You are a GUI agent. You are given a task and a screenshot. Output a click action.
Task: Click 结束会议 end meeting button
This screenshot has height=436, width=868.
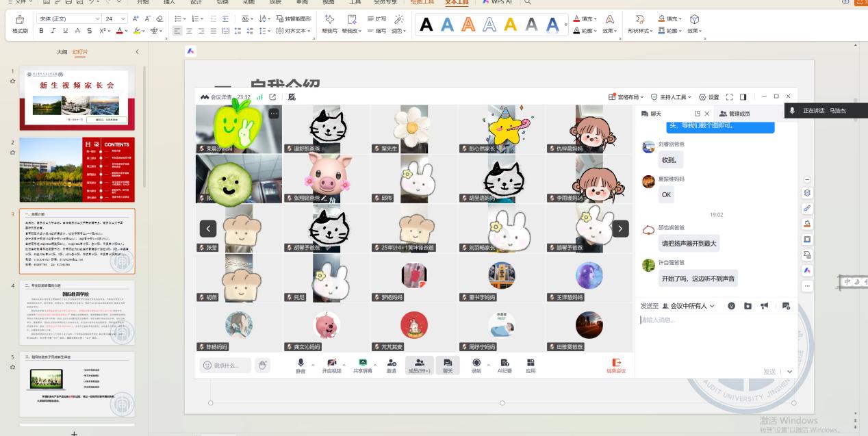[616, 366]
